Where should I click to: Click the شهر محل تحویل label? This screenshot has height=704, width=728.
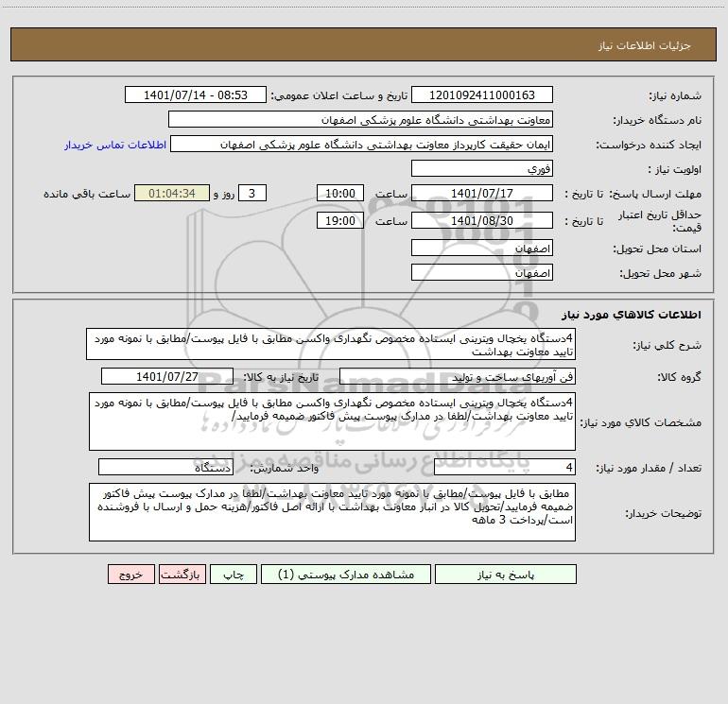[x=660, y=274]
